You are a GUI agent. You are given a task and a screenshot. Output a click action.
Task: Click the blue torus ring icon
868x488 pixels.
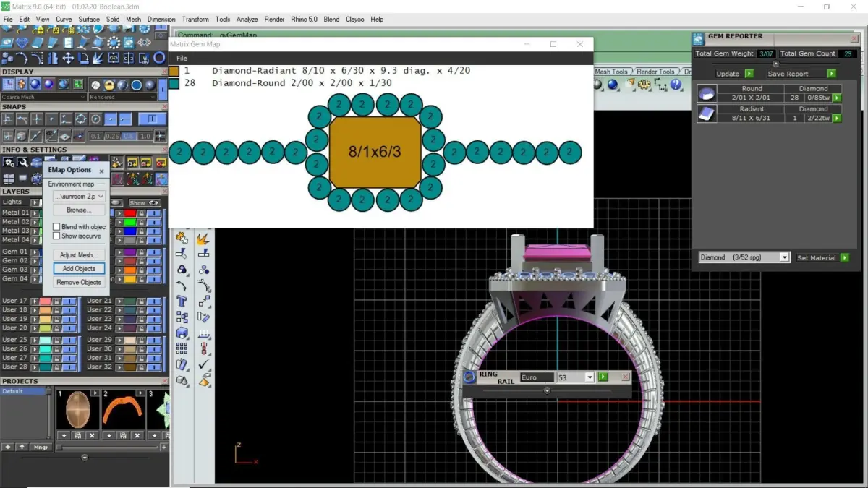(159, 59)
